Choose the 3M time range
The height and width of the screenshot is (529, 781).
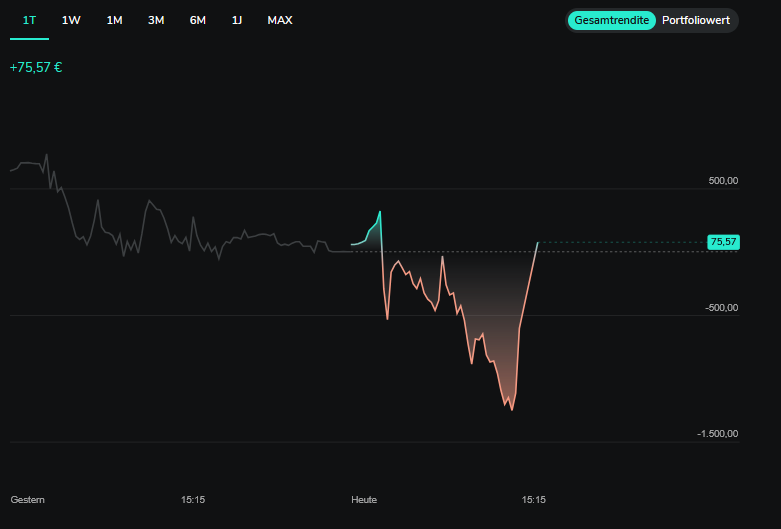(x=156, y=20)
